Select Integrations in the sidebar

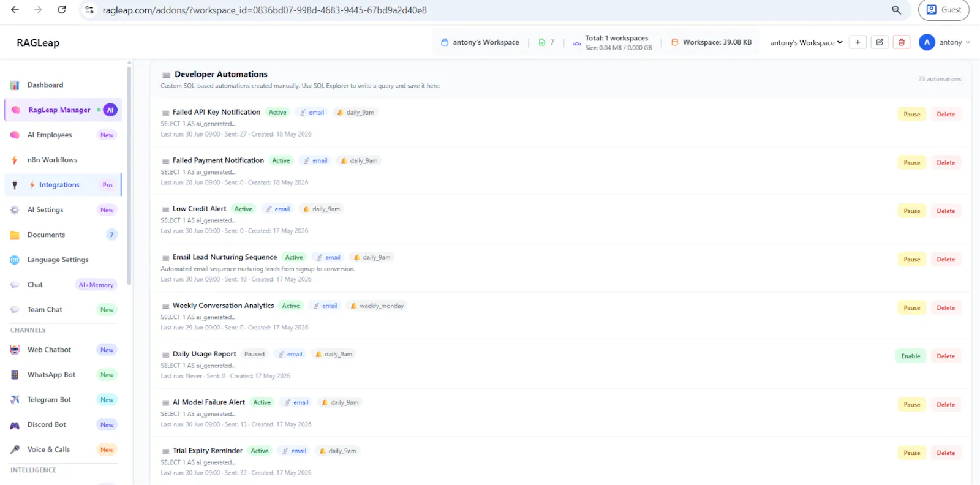pyautogui.click(x=63, y=185)
